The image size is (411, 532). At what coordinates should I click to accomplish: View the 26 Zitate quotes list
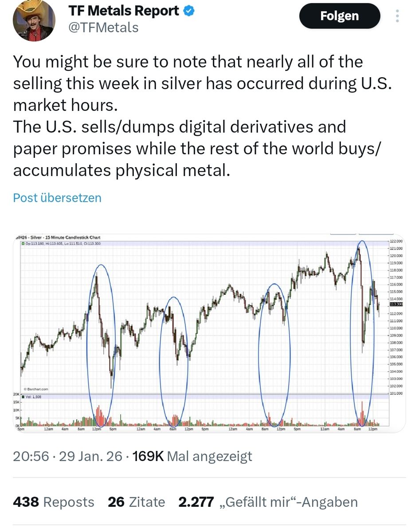tap(136, 502)
